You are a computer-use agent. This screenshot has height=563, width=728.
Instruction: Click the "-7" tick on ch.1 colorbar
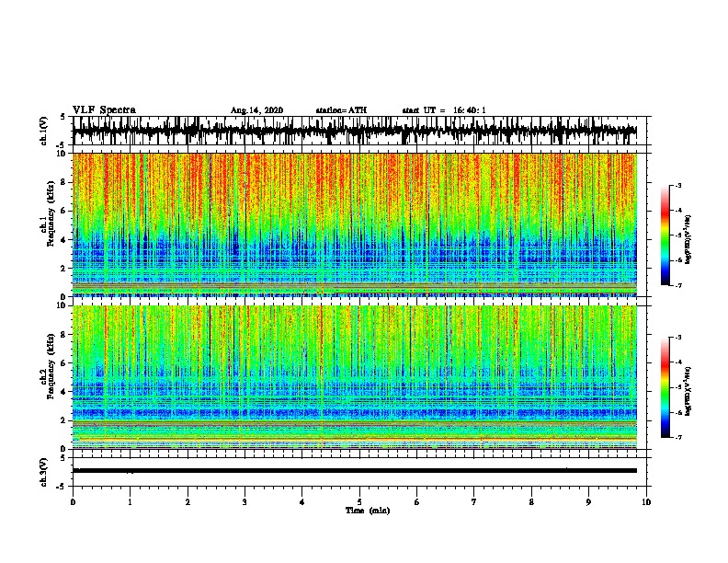pos(678,285)
